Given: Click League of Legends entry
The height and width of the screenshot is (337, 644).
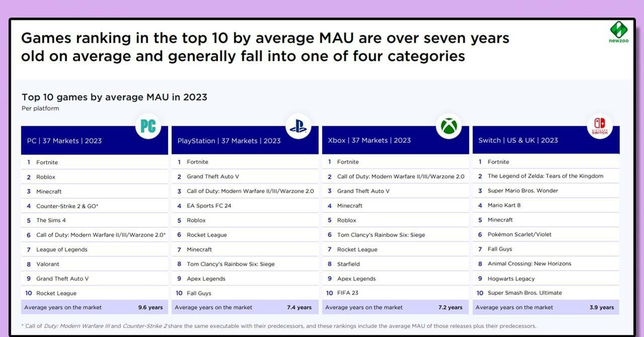Looking at the screenshot, I should [62, 250].
